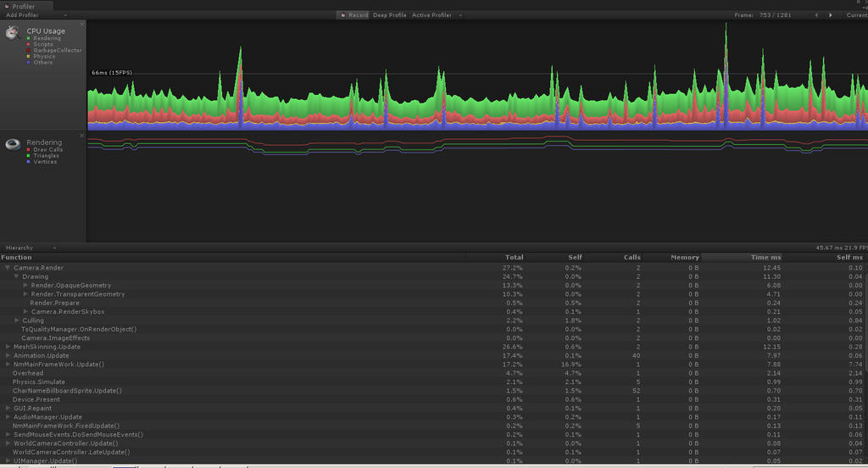Go to the next frame arrow
This screenshot has height=468, width=868.
click(831, 15)
